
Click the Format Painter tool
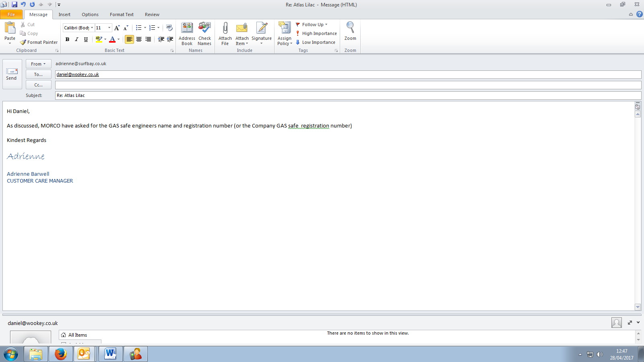pos(39,42)
